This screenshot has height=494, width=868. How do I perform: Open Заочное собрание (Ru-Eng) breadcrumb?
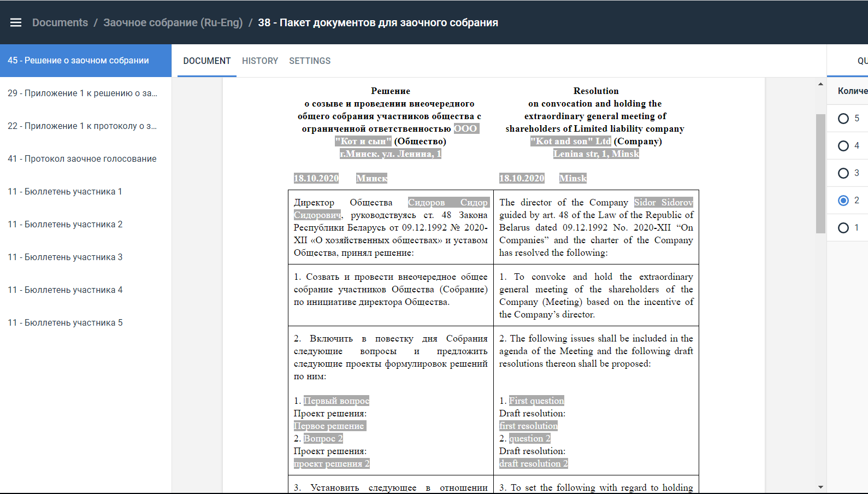point(173,22)
